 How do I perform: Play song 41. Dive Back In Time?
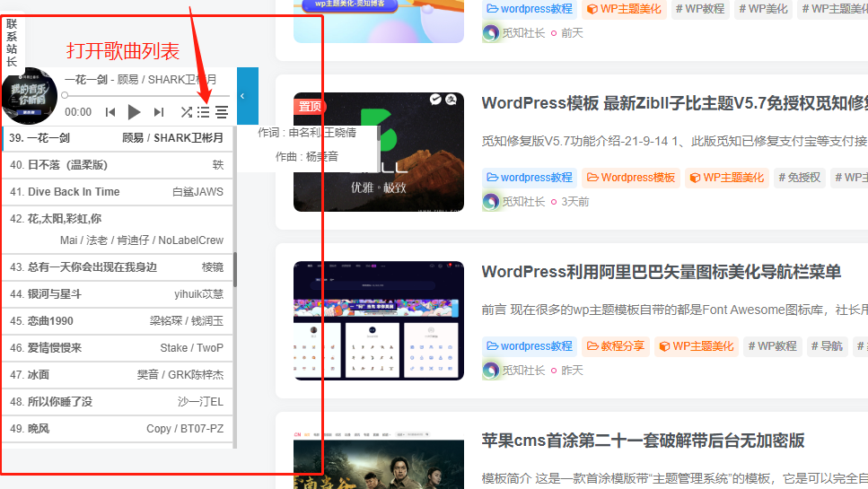coord(118,192)
